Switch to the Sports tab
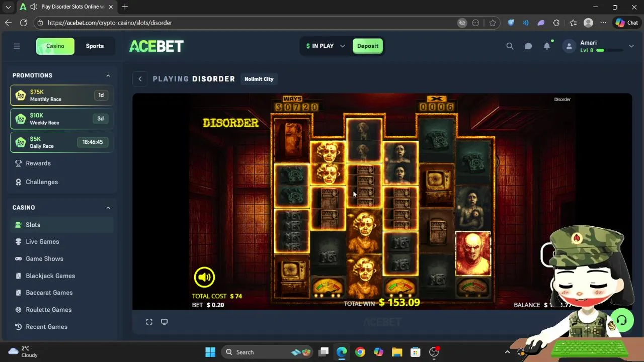This screenshot has height=362, width=644. (x=95, y=46)
